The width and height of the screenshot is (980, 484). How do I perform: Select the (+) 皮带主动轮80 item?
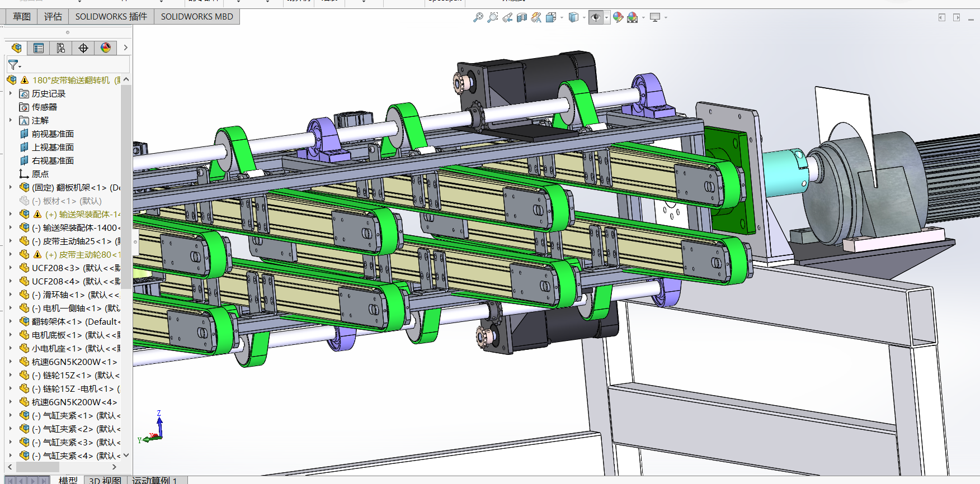click(83, 255)
